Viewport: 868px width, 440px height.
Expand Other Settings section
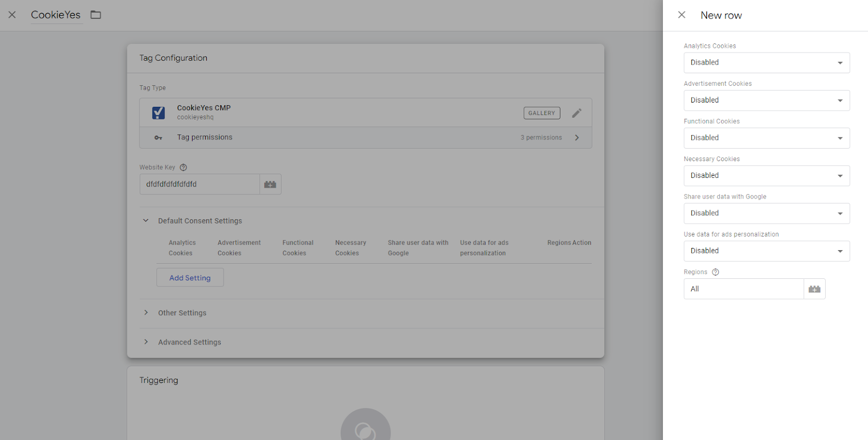(x=145, y=313)
